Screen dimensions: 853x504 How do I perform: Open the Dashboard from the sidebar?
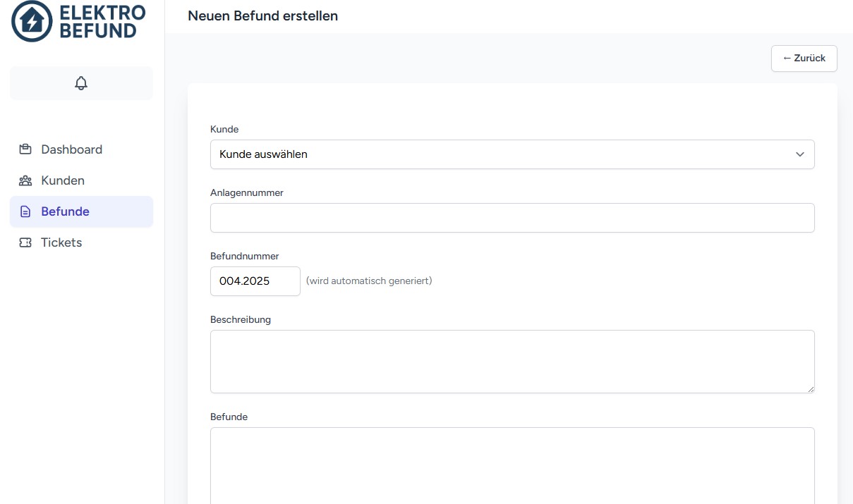coord(72,149)
